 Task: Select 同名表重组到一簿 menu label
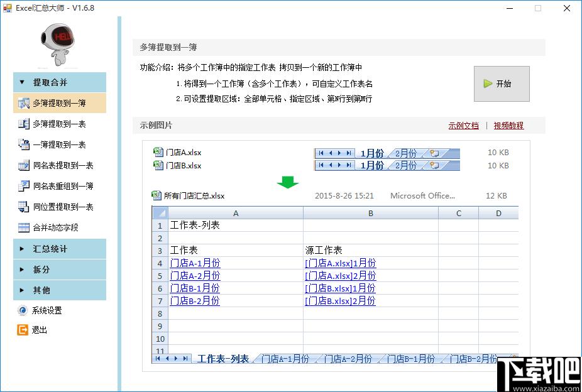63,186
